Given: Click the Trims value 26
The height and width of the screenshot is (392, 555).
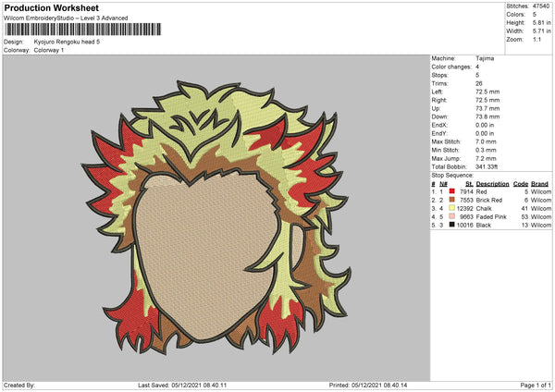Looking at the screenshot, I should pyautogui.click(x=479, y=83).
